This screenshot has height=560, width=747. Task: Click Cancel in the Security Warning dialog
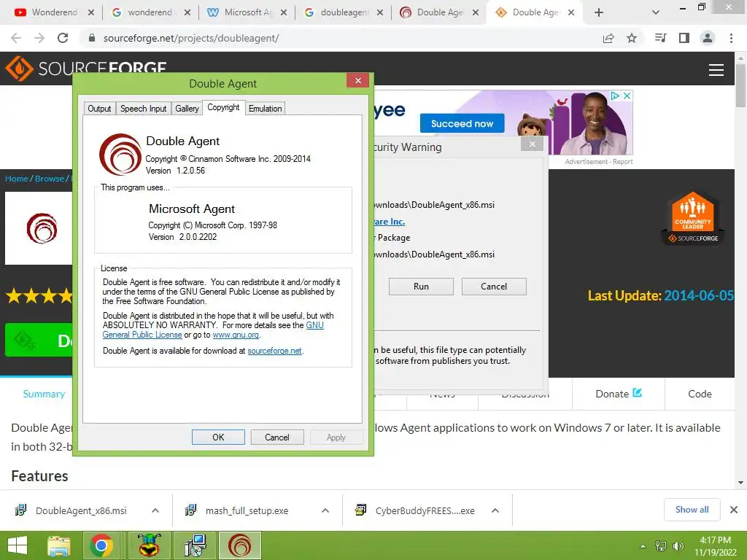click(494, 287)
